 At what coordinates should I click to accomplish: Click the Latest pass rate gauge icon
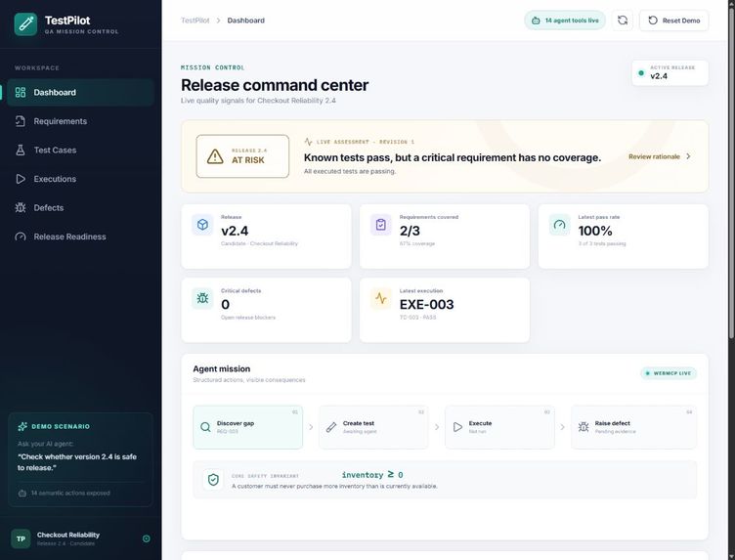tap(559, 225)
